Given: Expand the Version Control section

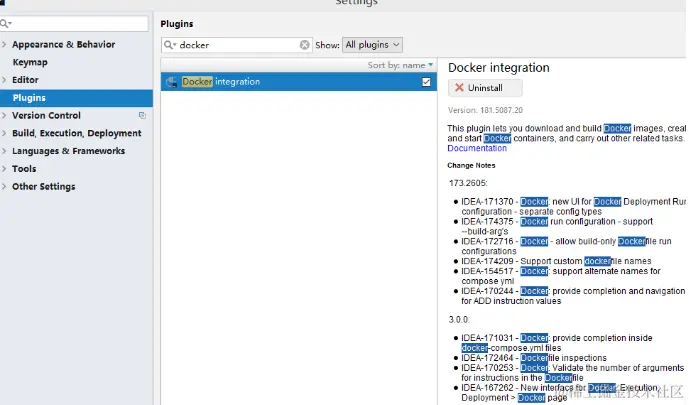Looking at the screenshot, I should tap(4, 116).
